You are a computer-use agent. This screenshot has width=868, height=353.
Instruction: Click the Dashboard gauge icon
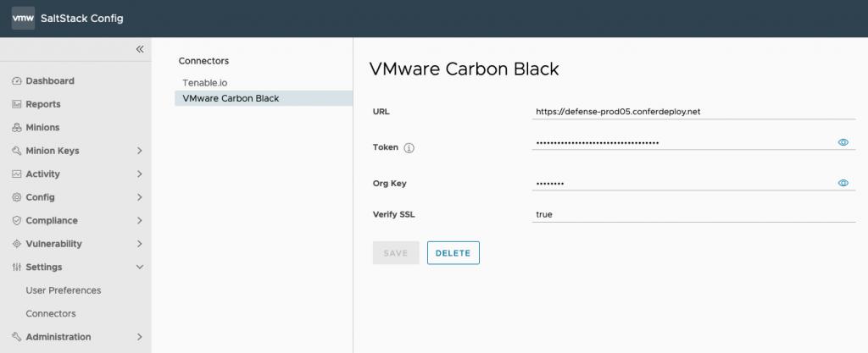17,81
